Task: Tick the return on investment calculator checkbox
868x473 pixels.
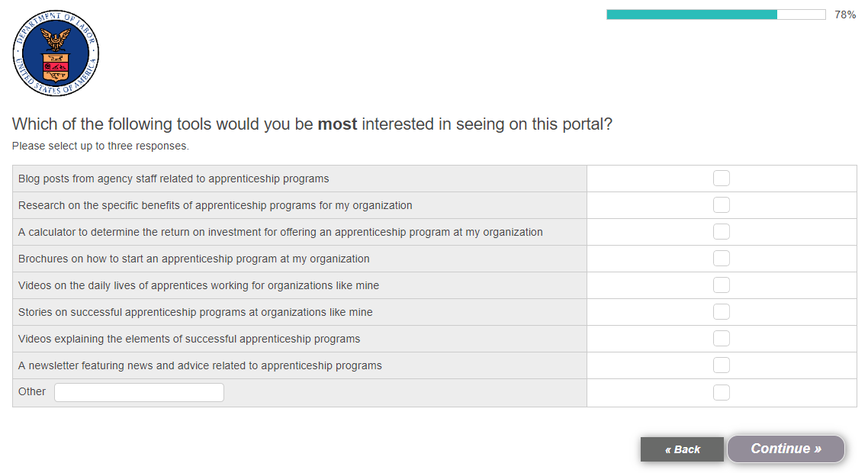Action: (x=721, y=232)
